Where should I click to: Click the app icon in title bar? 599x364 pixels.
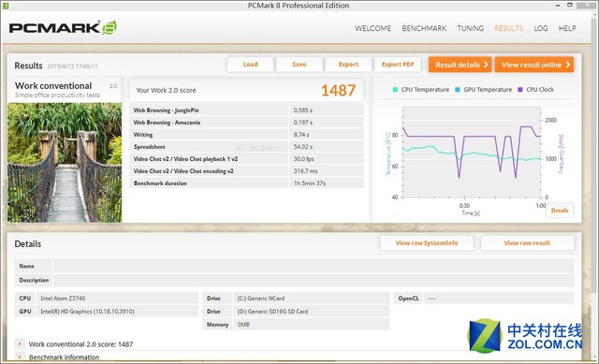5,5
